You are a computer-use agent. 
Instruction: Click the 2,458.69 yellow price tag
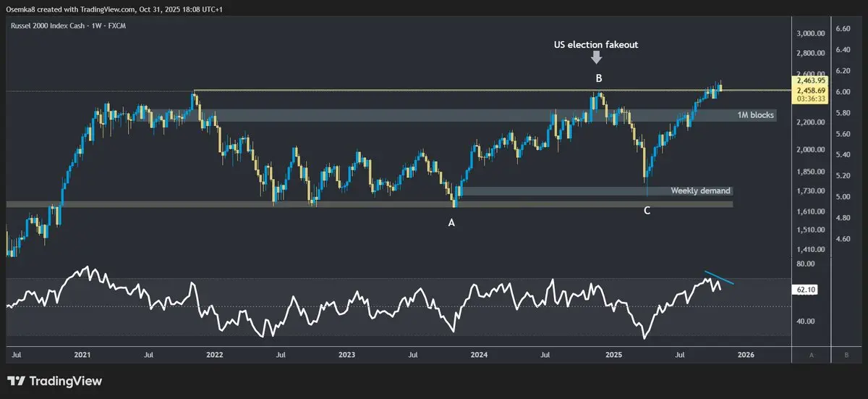(811, 91)
